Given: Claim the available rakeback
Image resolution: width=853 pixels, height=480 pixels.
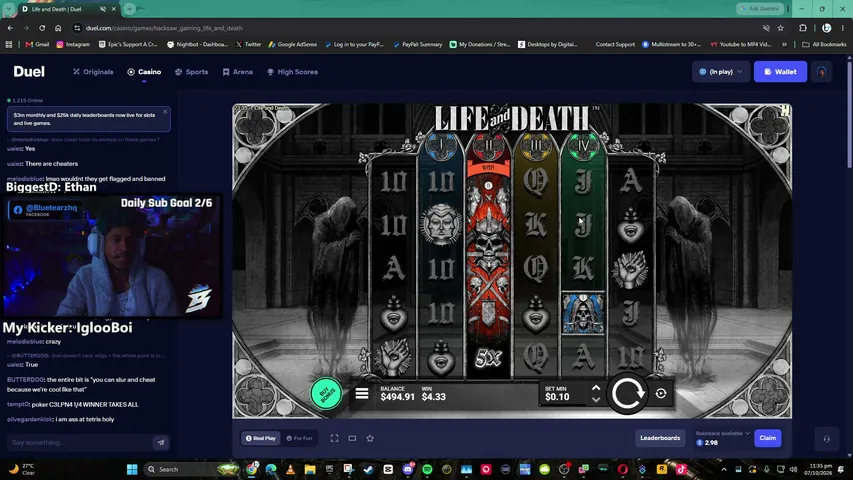Looking at the screenshot, I should (x=768, y=438).
